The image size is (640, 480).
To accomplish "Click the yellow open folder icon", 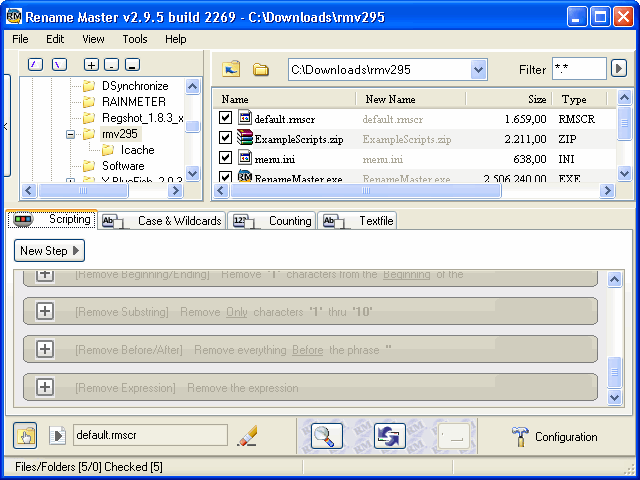I will point(260,70).
